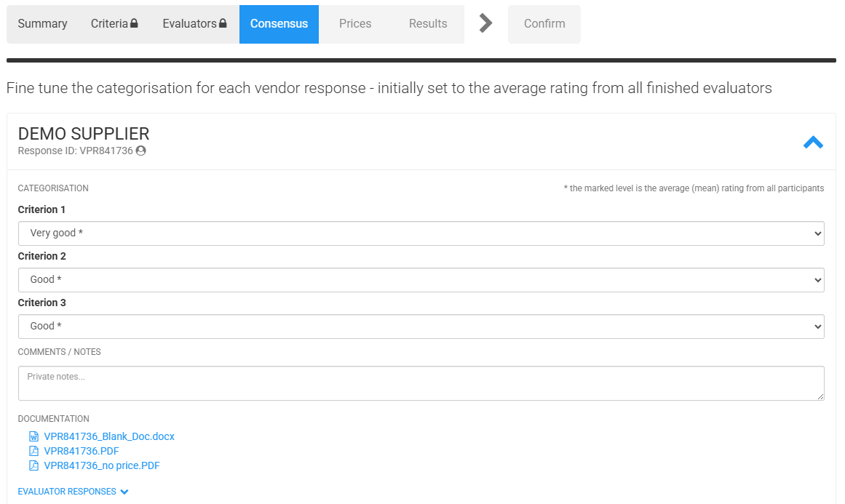845x504 pixels.
Task: Click the PDF icon beside VPR841736.PDF
Action: point(33,451)
